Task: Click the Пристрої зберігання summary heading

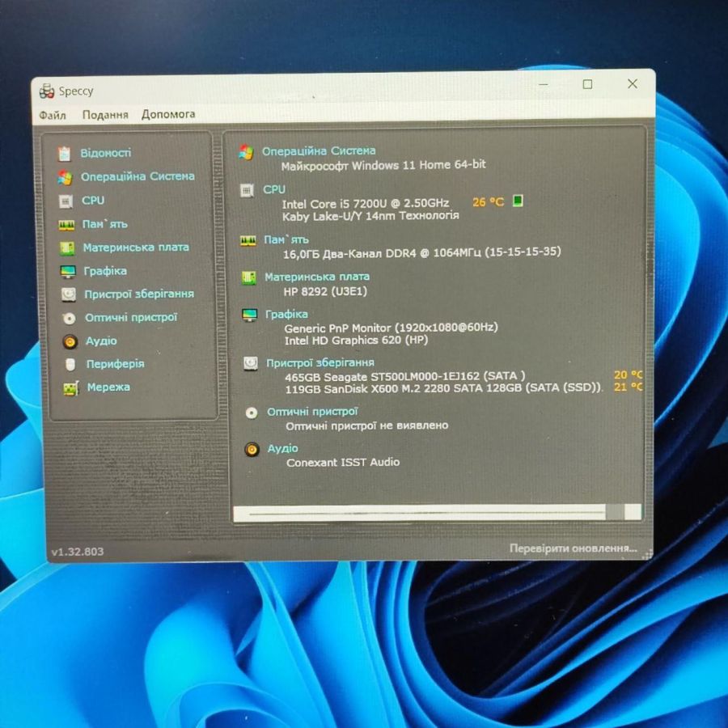Action: tap(320, 362)
